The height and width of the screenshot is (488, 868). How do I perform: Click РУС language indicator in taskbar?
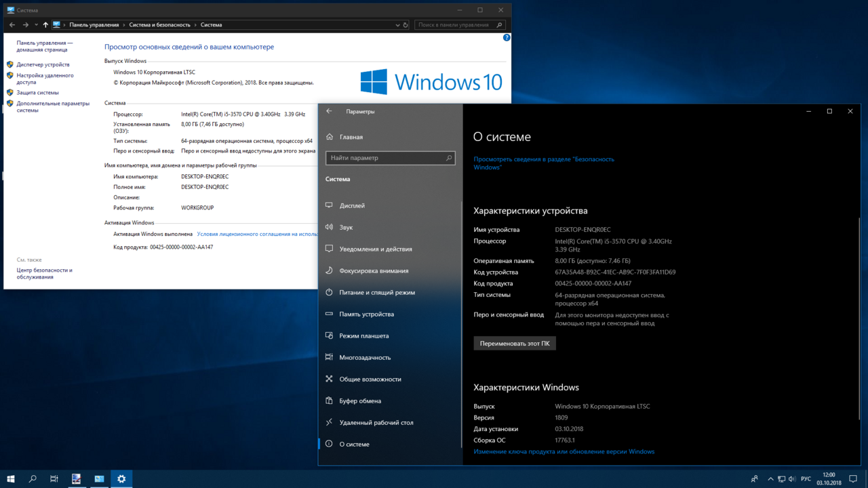click(x=806, y=479)
